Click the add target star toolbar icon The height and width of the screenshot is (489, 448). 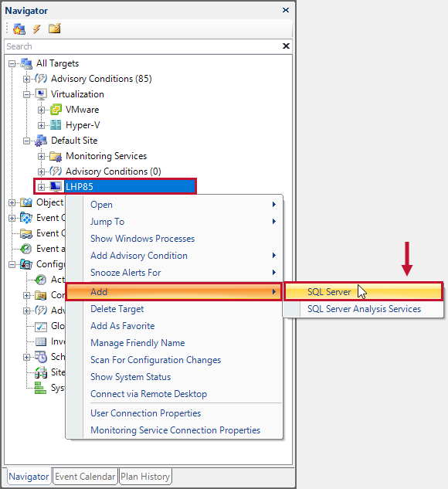[19, 29]
